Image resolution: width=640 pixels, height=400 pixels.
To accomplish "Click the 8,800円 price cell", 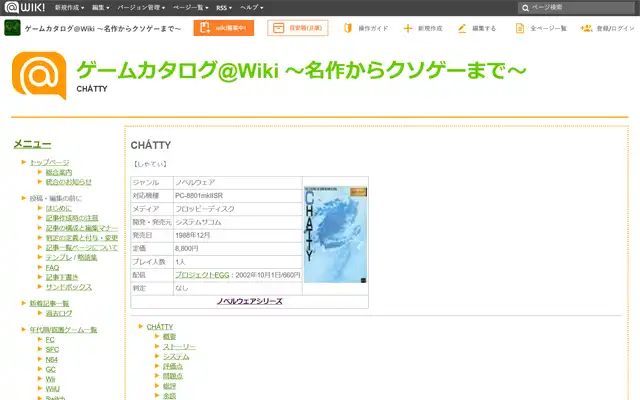I will tap(238, 248).
